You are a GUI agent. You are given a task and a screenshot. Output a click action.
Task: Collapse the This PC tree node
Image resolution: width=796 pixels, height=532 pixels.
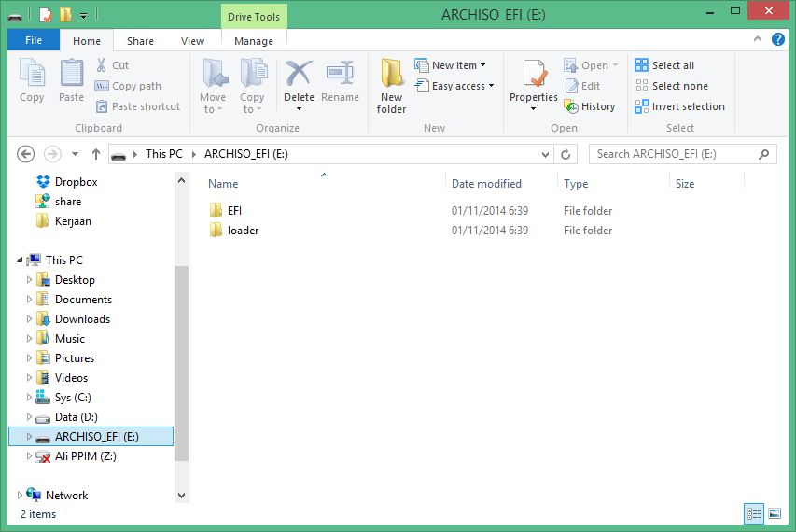(x=20, y=260)
